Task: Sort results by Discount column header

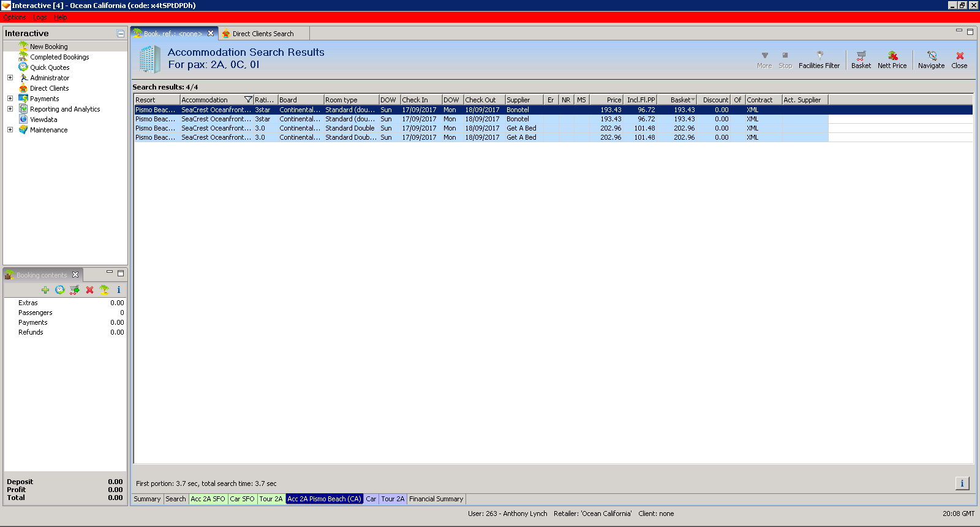Action: (x=714, y=100)
